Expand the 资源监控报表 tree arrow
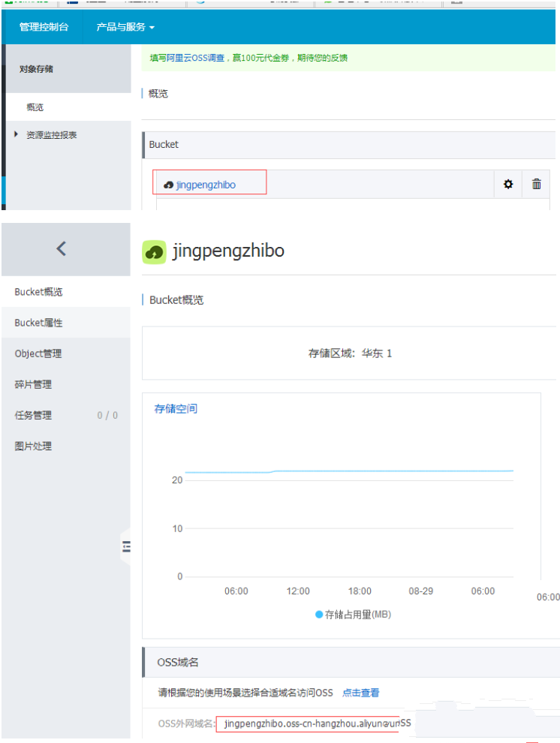 [16, 134]
